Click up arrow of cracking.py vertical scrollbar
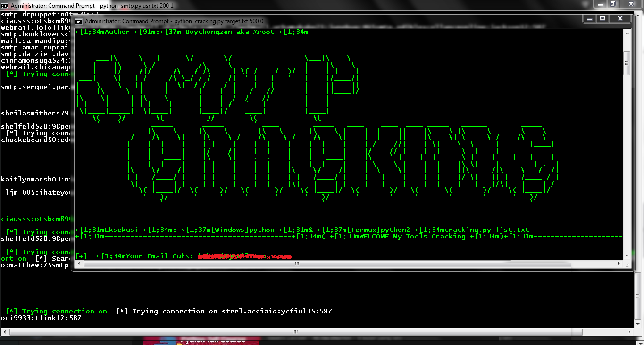The height and width of the screenshot is (345, 644). [627, 33]
